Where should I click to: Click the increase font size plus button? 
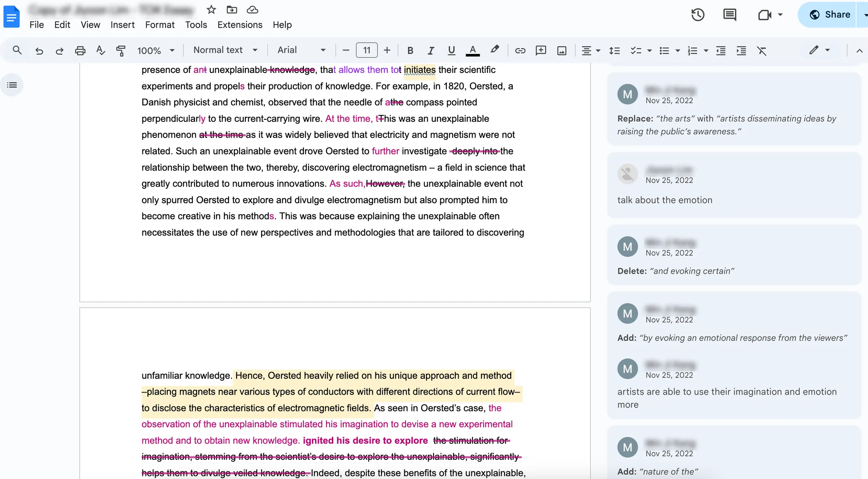387,50
